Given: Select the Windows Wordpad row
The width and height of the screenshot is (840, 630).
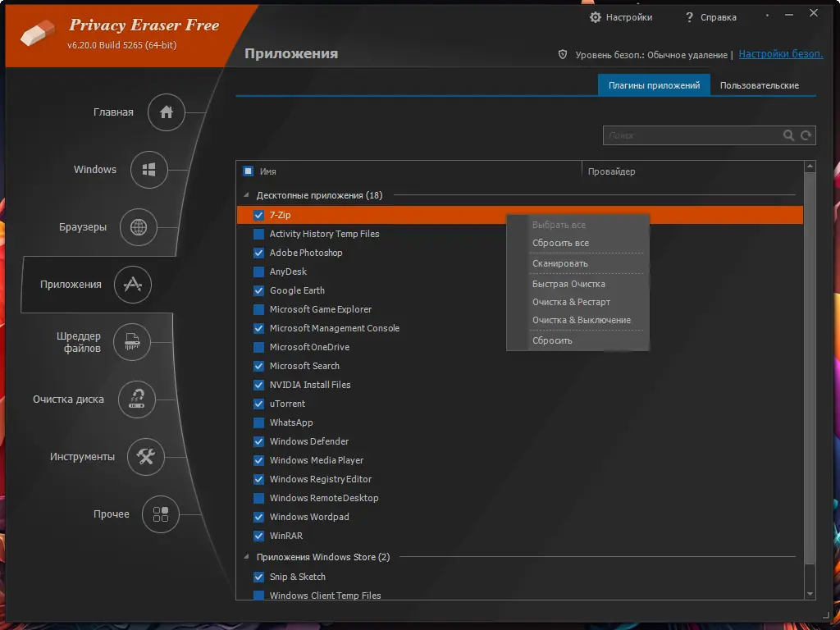Looking at the screenshot, I should coord(519,517).
